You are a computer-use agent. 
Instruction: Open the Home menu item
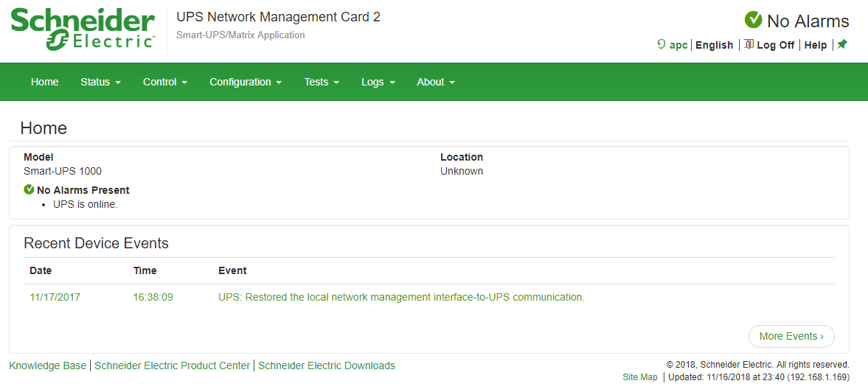coord(45,82)
